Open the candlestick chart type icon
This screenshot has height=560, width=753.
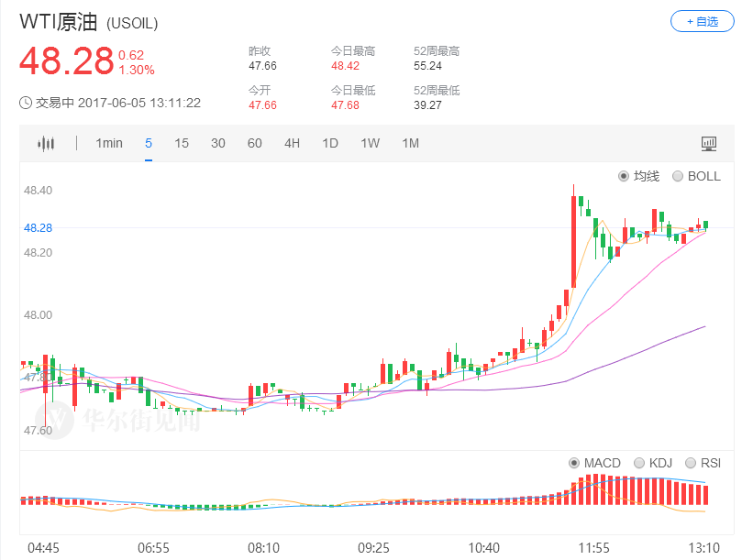click(x=46, y=144)
